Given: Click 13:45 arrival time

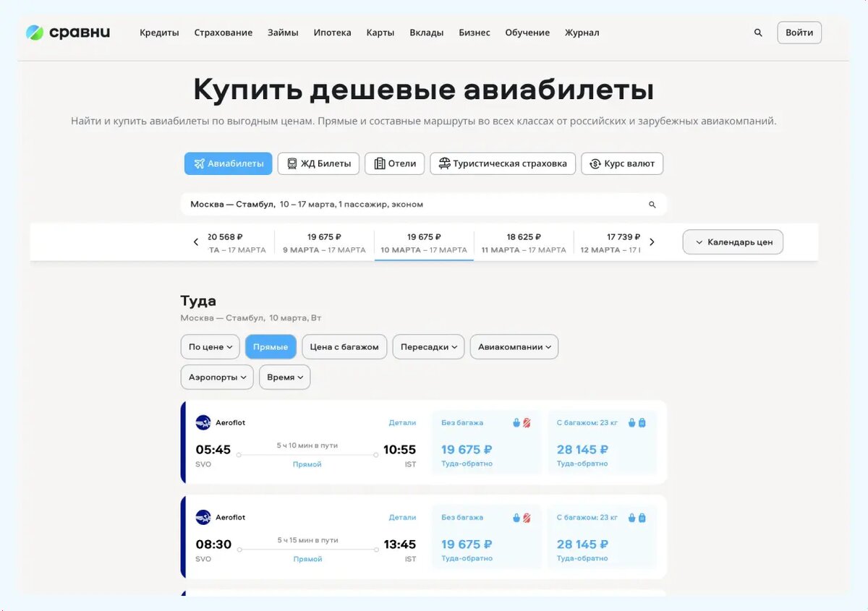Looking at the screenshot, I should click(x=399, y=544).
